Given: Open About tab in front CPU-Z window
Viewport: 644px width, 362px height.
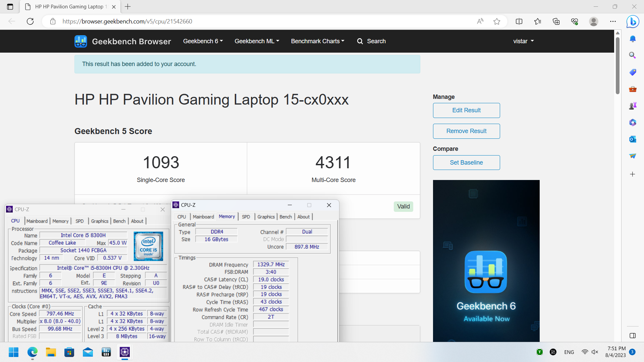Looking at the screenshot, I should pyautogui.click(x=304, y=217).
